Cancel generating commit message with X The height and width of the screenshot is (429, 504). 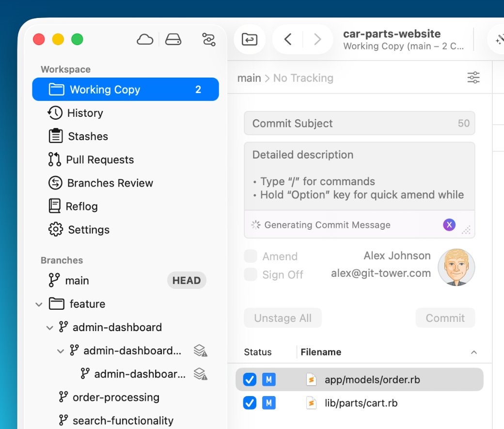[x=449, y=224]
